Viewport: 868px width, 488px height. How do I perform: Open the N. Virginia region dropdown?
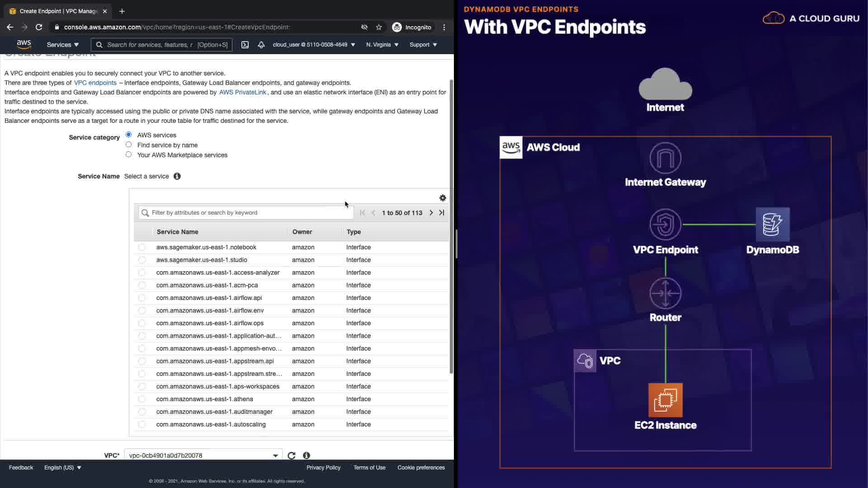382,45
